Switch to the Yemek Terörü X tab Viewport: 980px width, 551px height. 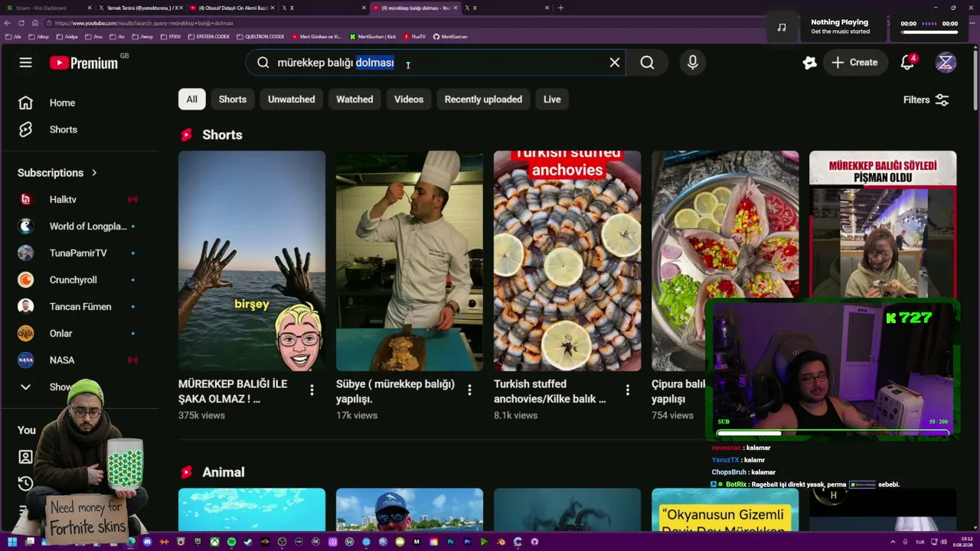point(142,8)
